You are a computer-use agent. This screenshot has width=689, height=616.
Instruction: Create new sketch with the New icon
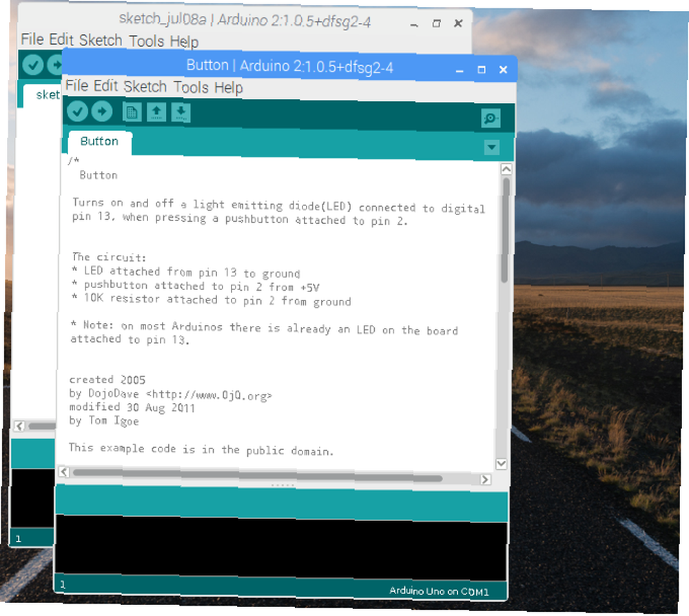click(x=132, y=112)
